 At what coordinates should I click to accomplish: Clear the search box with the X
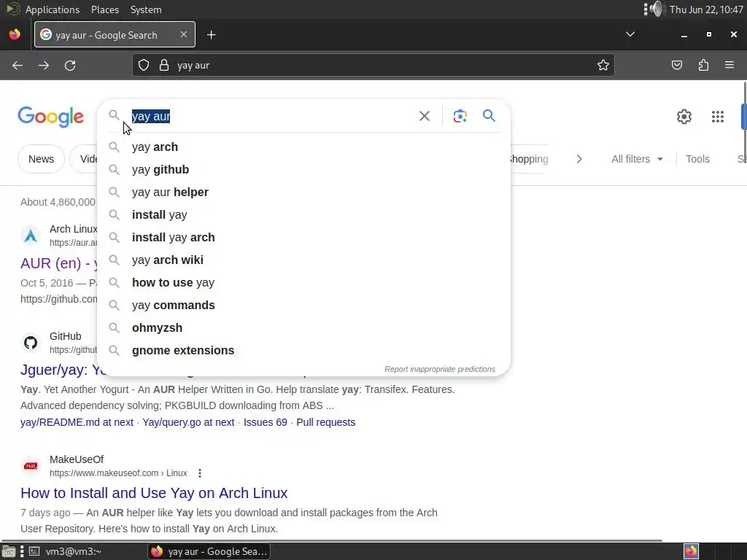425,116
